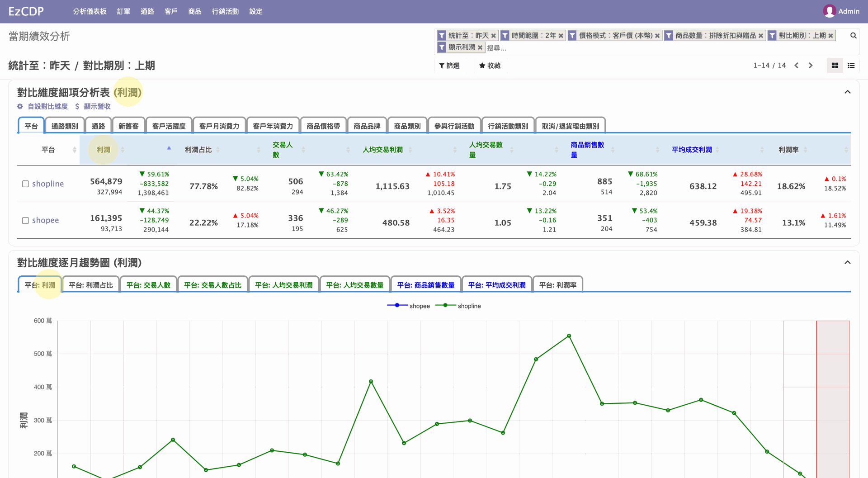The image size is (868, 478).
Task: Sort arrows next to 利潤占比 header
Action: (218, 150)
